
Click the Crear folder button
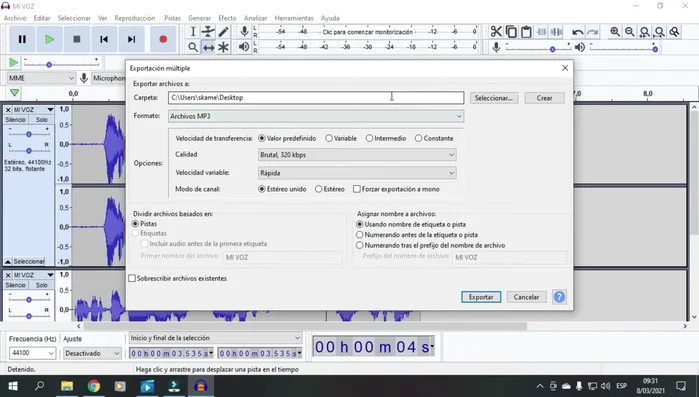click(x=544, y=98)
